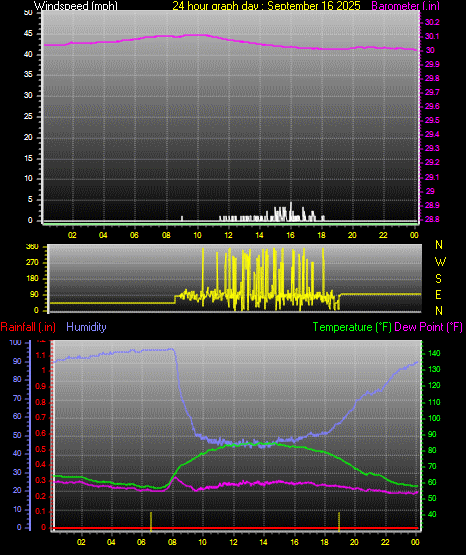The image size is (466, 555).
Task: Pick the 15 windspeed axis value
Action: [x=28, y=158]
